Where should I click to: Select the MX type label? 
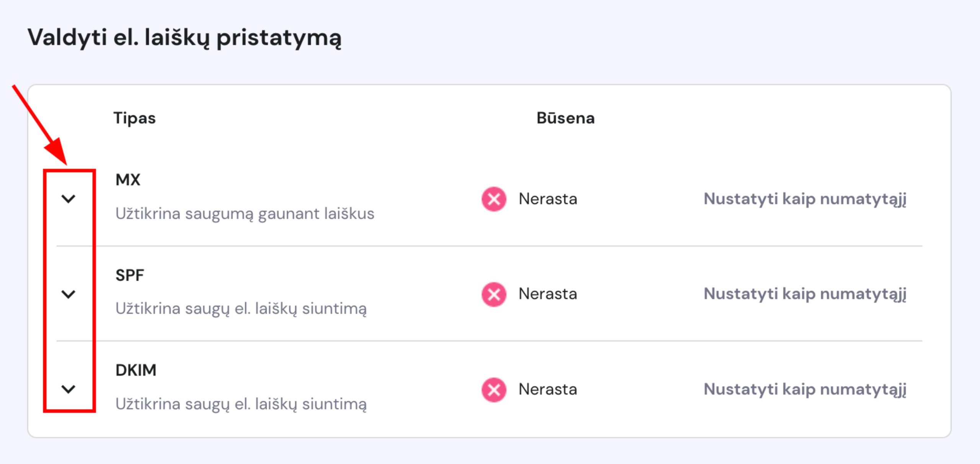(x=128, y=180)
